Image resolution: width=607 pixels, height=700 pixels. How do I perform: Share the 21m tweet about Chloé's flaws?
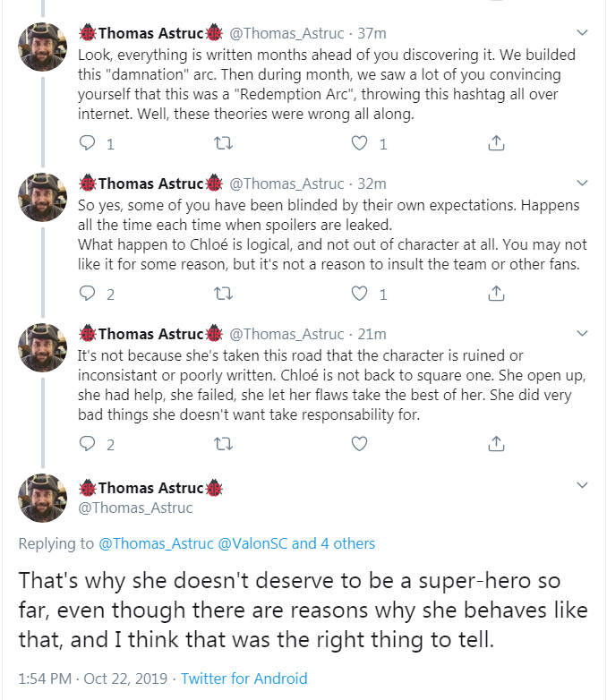[x=495, y=443]
